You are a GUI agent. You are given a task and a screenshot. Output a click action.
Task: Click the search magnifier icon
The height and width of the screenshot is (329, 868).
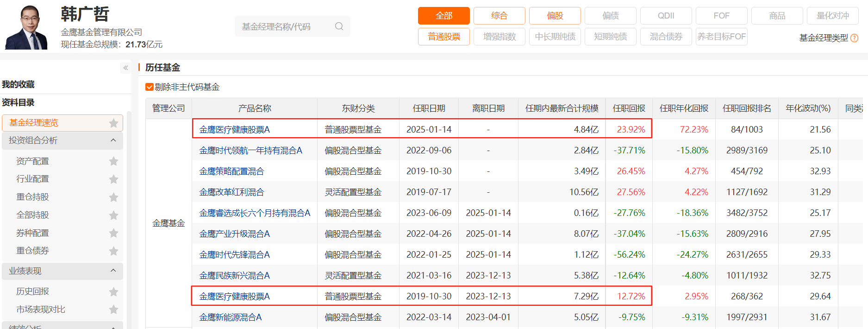(339, 26)
